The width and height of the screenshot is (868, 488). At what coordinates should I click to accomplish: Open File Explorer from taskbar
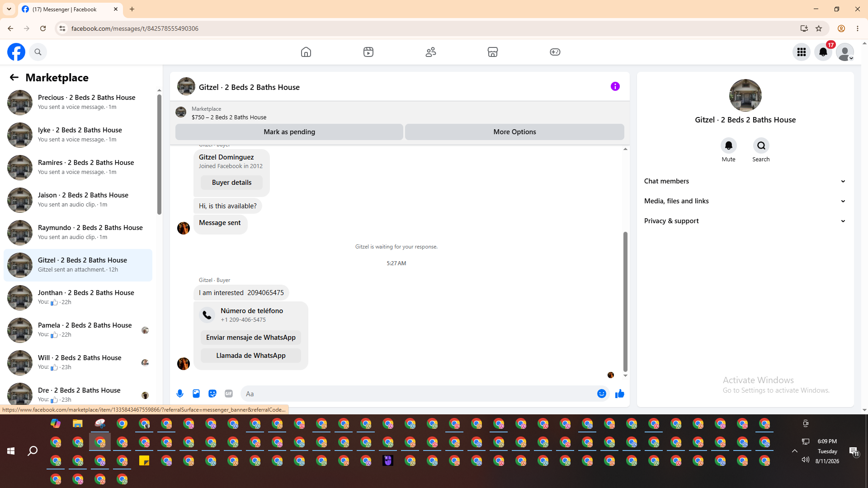78,423
